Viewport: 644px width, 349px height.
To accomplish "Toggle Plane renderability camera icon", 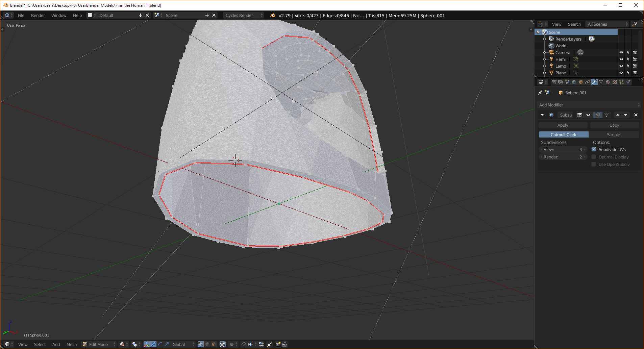I will [635, 73].
